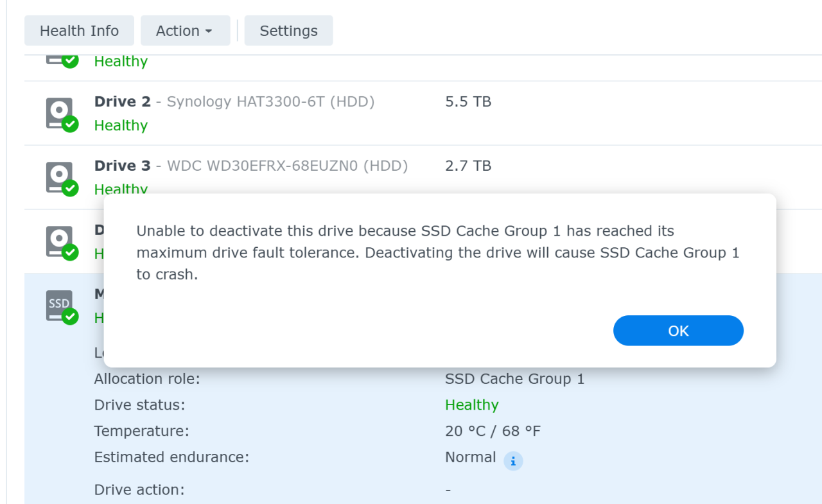
Task: Click the 5.5 TB capacity of Drive 2
Action: (468, 101)
